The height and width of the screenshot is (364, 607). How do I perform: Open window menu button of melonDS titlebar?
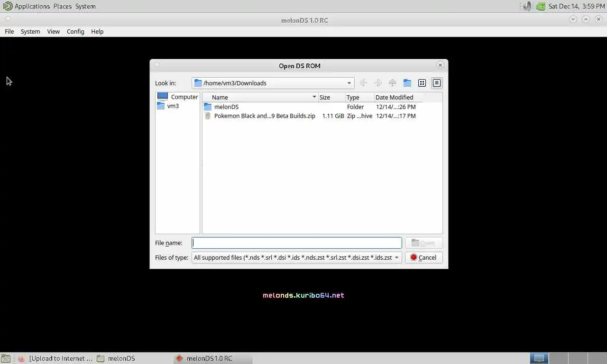point(8,19)
